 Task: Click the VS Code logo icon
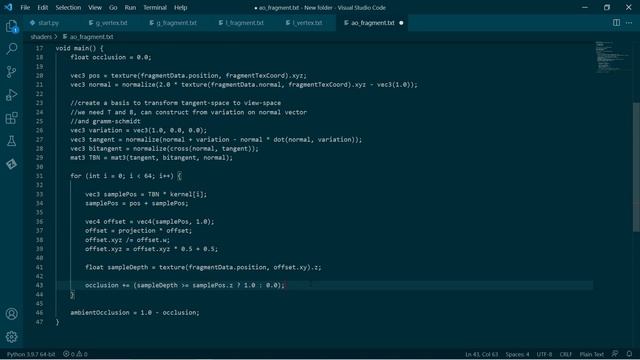8,7
